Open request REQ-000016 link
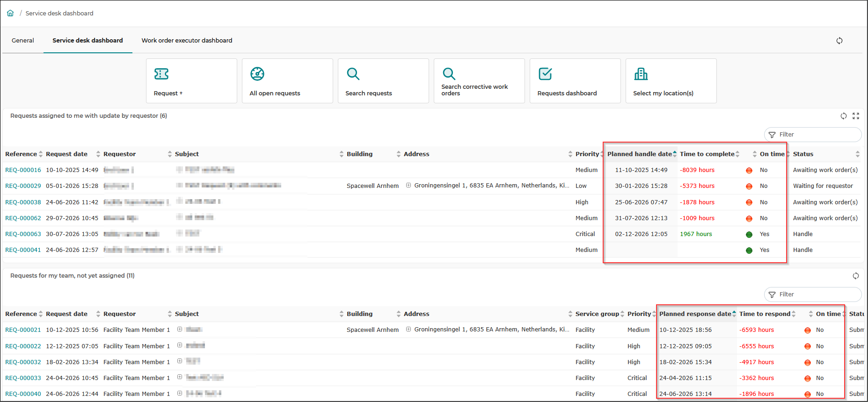 point(23,170)
